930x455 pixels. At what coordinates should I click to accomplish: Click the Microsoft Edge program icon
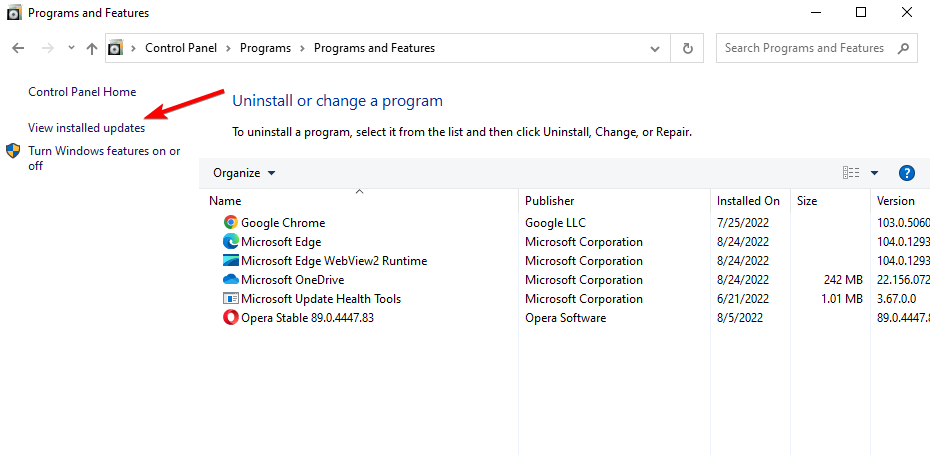231,241
